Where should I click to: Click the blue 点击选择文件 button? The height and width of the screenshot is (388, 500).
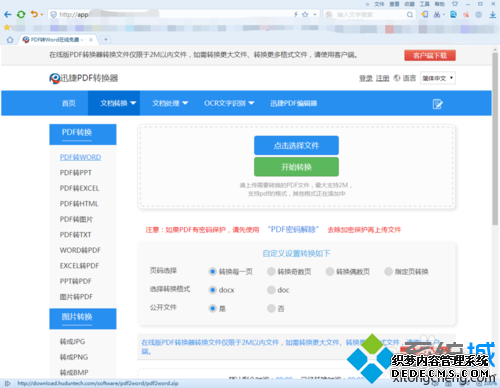tap(296, 145)
